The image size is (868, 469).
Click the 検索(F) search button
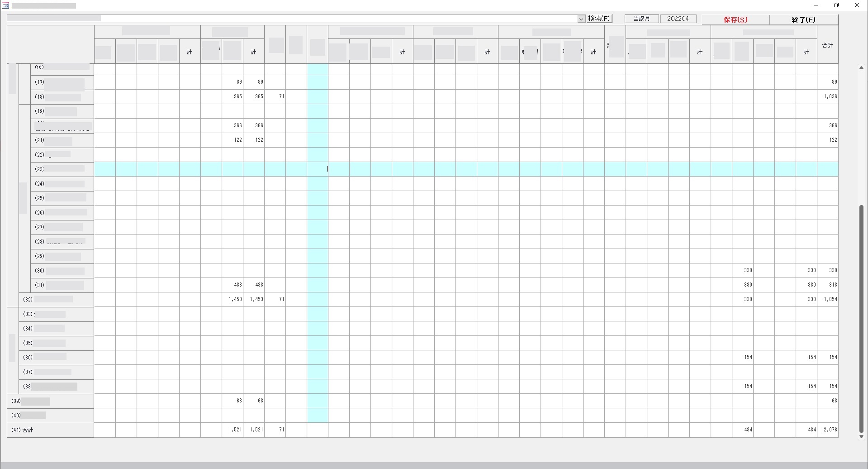pyautogui.click(x=599, y=19)
